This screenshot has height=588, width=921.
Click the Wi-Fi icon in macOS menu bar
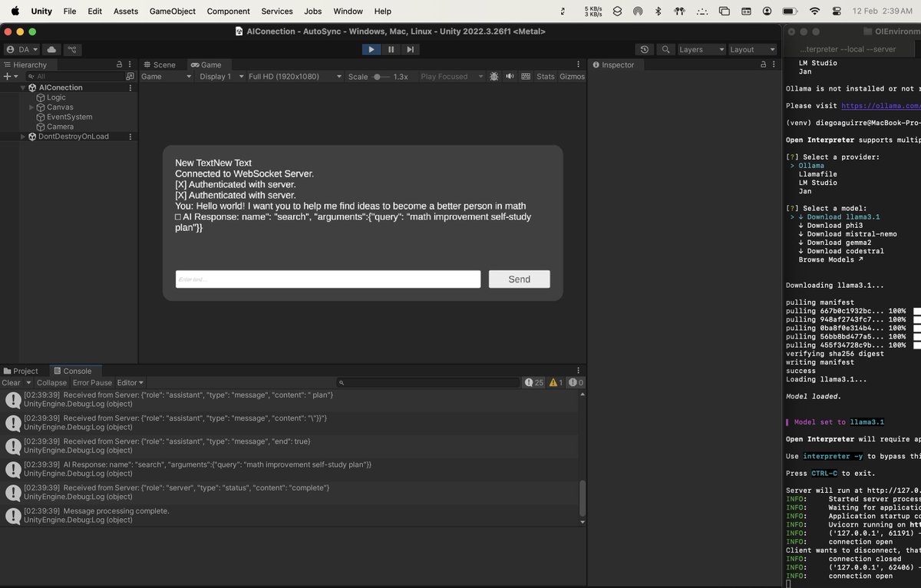[x=815, y=12]
